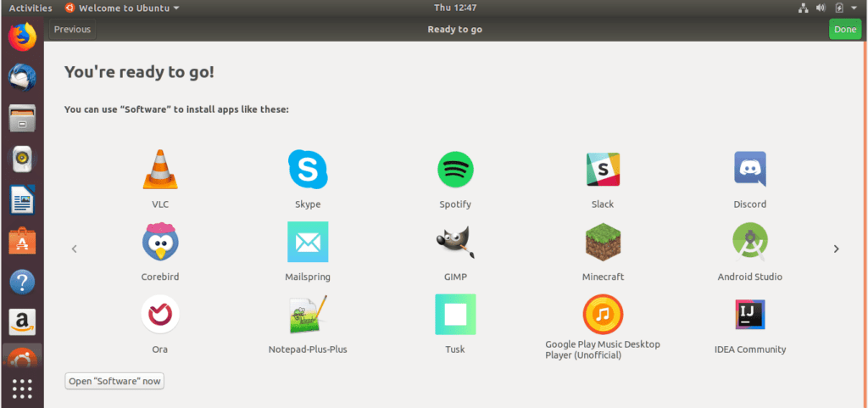Select the Notepad-Plus-Plus icon

point(308,315)
